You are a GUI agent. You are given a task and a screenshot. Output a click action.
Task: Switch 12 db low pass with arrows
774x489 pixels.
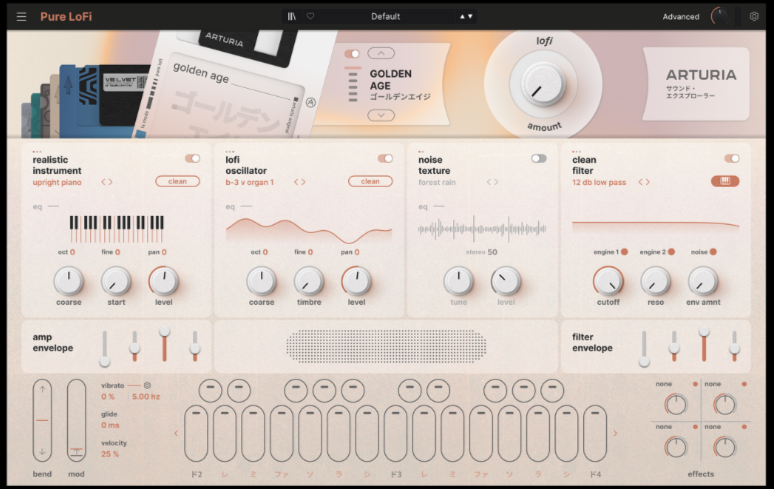(644, 182)
